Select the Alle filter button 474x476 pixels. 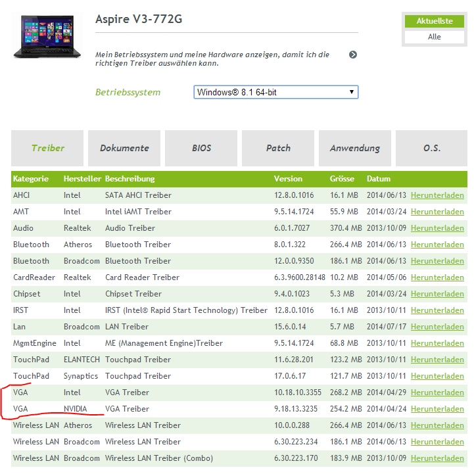pyautogui.click(x=435, y=37)
